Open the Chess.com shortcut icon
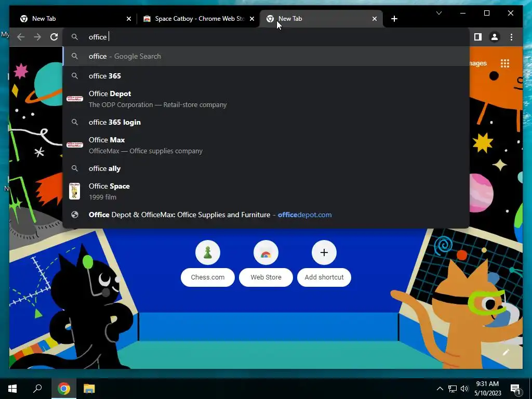 (208, 252)
